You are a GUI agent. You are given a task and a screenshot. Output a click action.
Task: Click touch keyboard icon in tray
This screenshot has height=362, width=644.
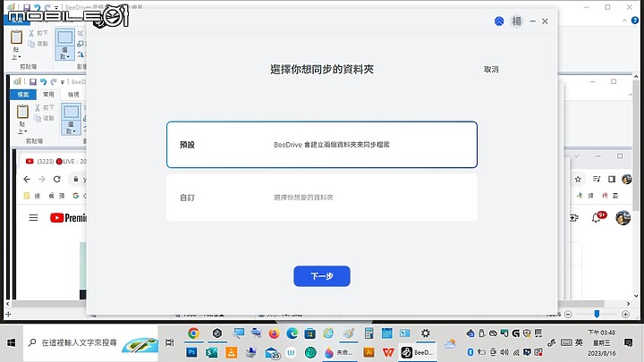pyautogui.click(x=566, y=342)
